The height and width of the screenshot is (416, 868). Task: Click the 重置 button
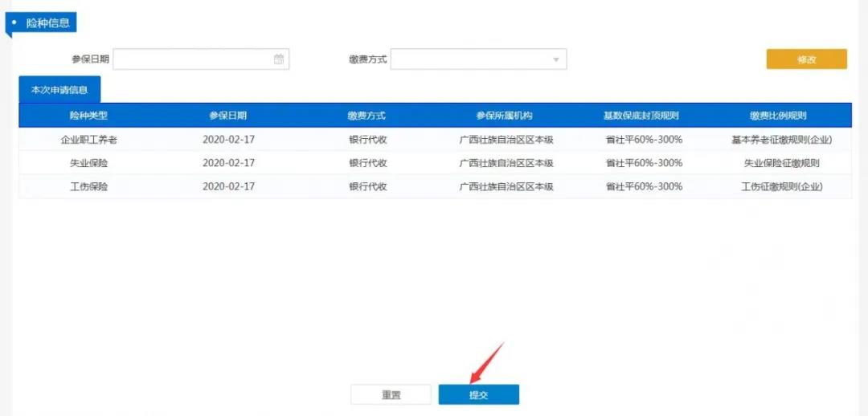[391, 395]
